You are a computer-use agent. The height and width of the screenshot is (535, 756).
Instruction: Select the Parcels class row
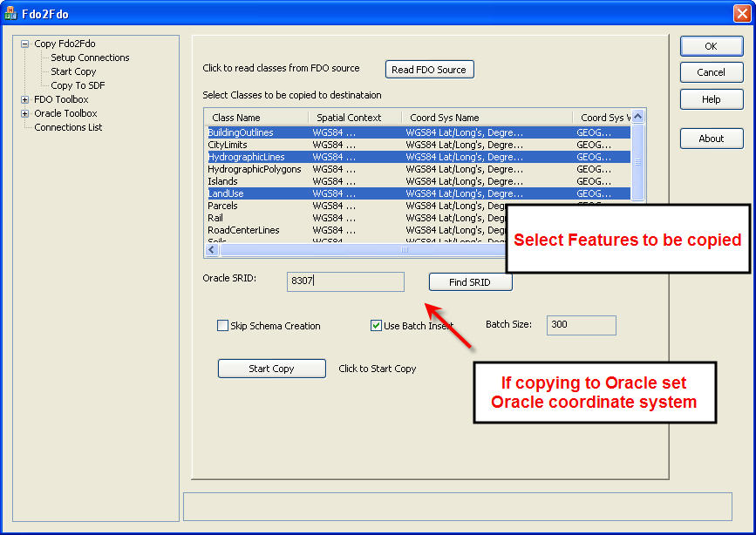click(356, 206)
